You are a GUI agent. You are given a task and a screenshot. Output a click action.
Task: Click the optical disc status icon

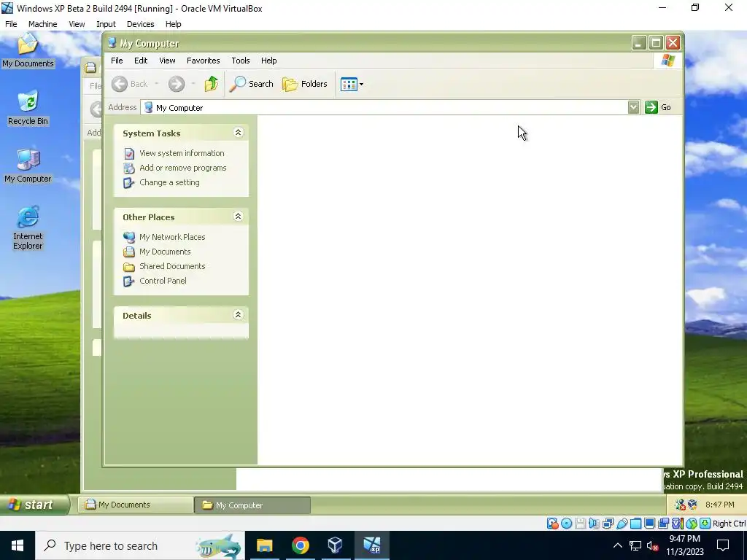pyautogui.click(x=566, y=524)
